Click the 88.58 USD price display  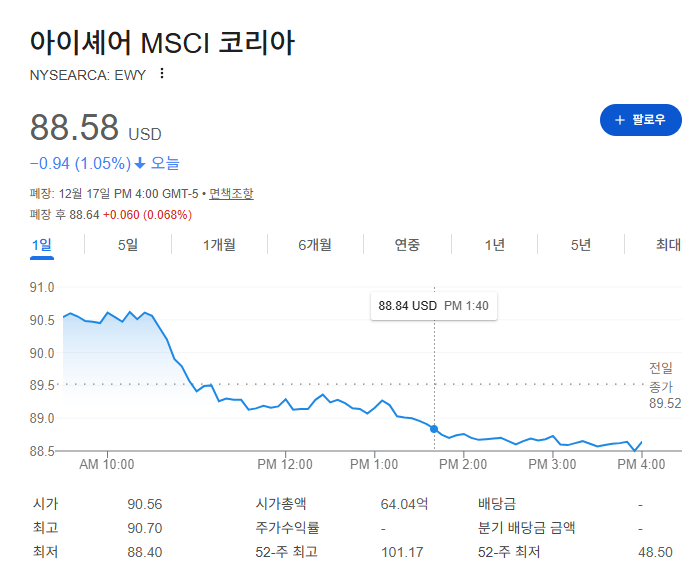pos(95,128)
